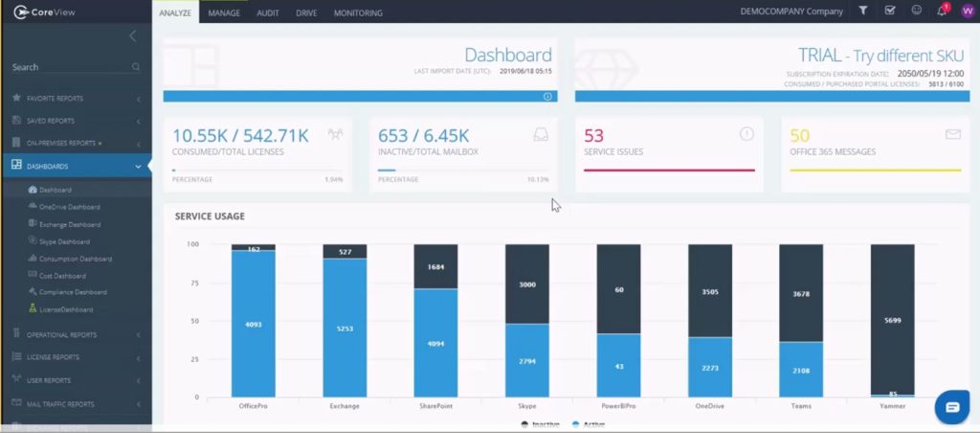Expand Favorite Reports section
980x433 pixels.
[x=139, y=99]
